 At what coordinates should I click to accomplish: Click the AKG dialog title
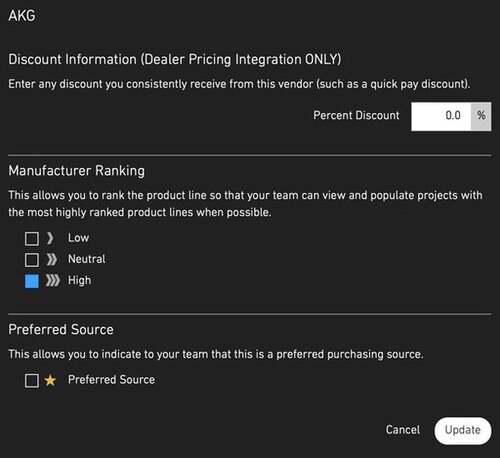click(22, 16)
